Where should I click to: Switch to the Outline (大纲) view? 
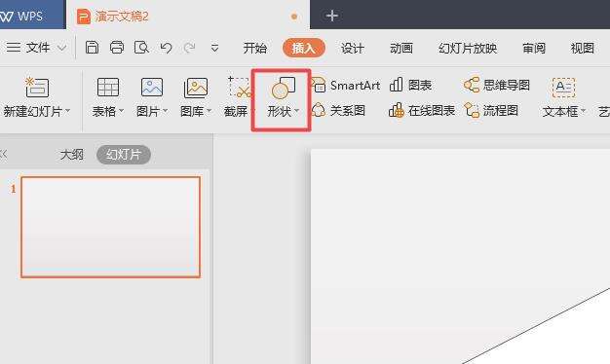(71, 155)
